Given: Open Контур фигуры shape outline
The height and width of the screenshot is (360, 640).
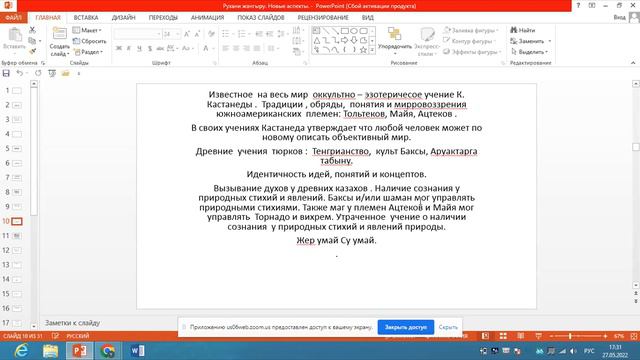Looking at the screenshot, I should [469, 41].
